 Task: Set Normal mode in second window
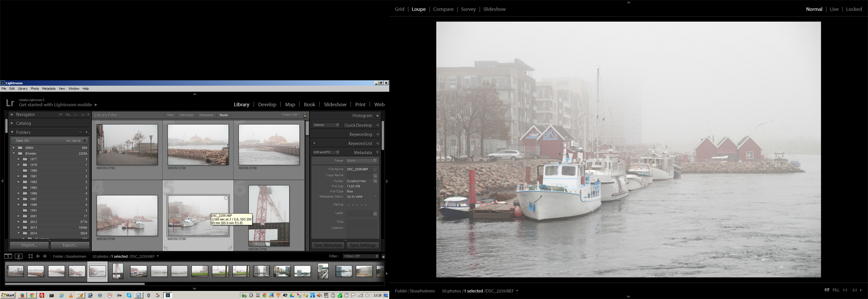(814, 9)
